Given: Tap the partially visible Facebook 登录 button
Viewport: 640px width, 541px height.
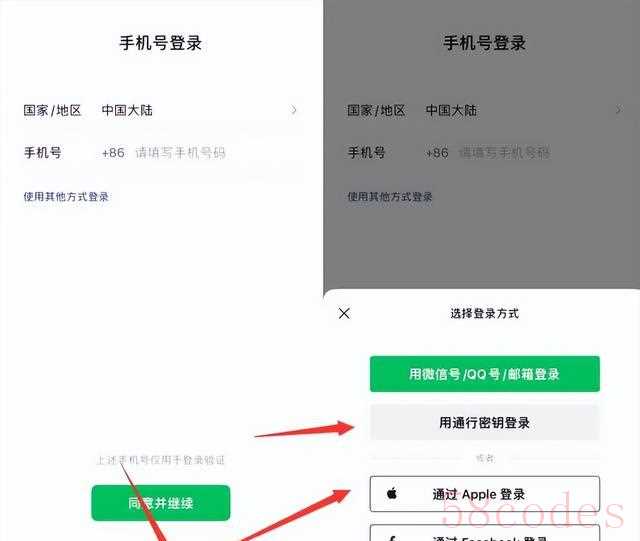Looking at the screenshot, I should coord(484,533).
